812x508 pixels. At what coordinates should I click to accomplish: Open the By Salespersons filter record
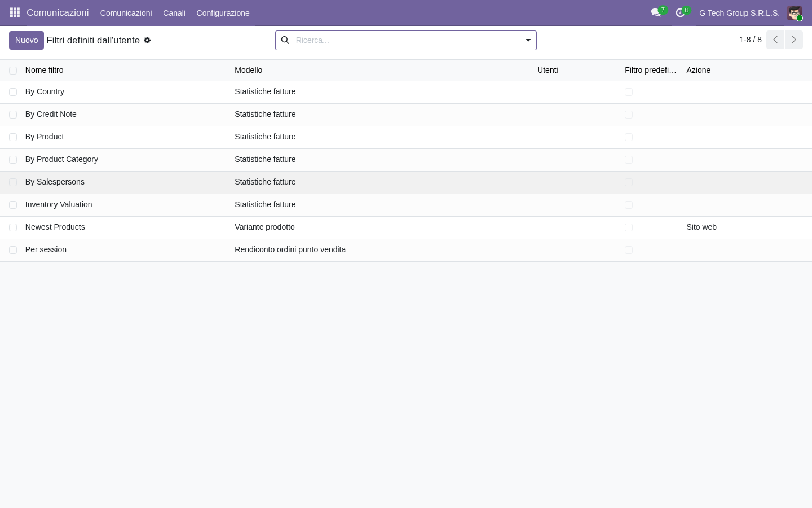click(55, 182)
